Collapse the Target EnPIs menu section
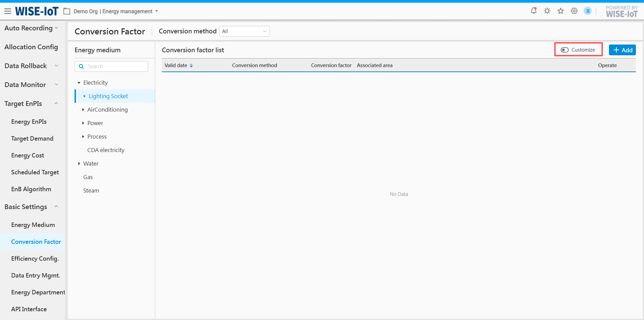Viewport: 644px width, 320px height. (x=56, y=104)
